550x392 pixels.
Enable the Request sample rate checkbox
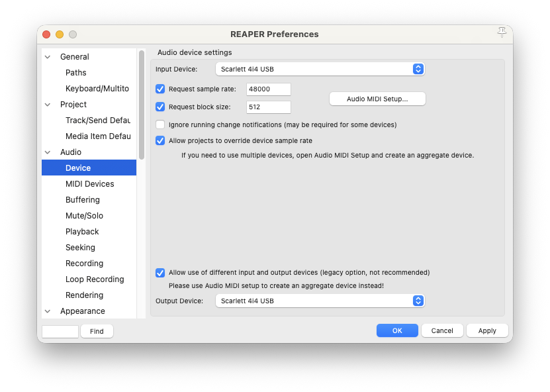tap(160, 89)
